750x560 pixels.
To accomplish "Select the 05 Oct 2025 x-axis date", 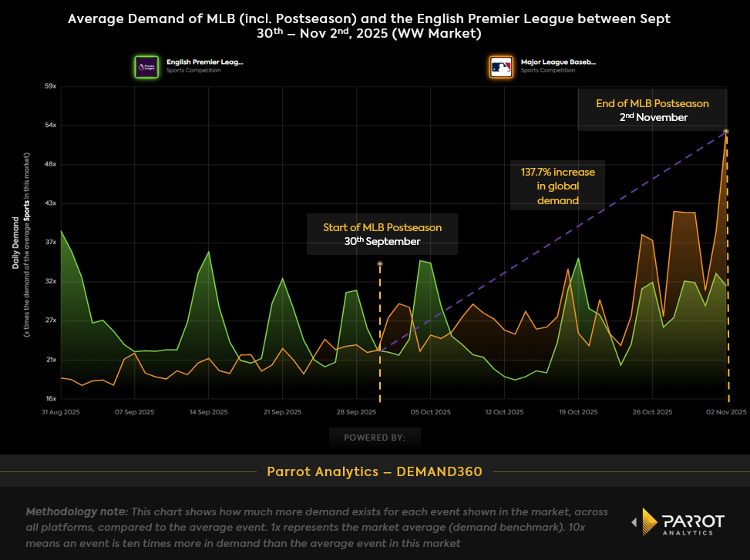I will 432,413.
